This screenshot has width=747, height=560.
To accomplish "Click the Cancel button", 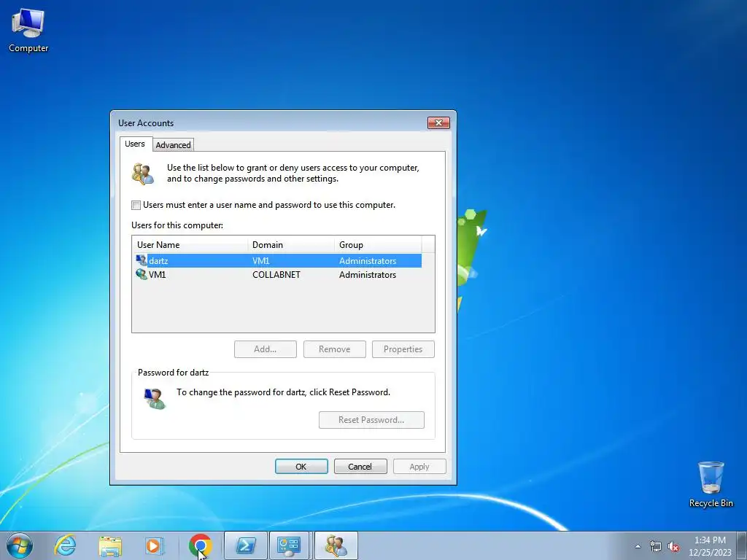I will (360, 467).
